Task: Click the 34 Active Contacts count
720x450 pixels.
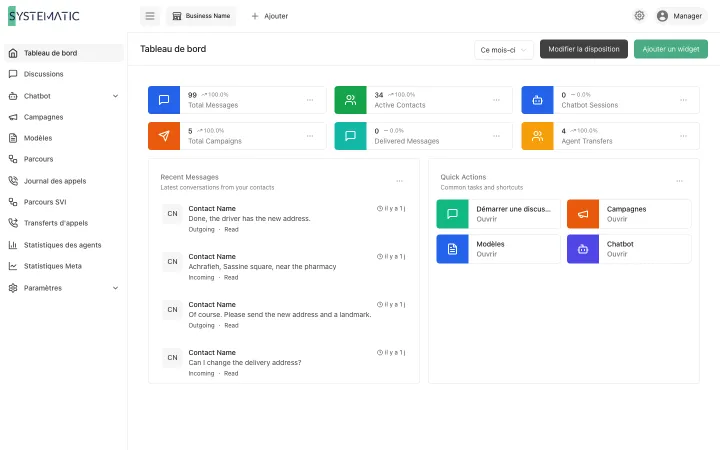Action: [x=378, y=95]
